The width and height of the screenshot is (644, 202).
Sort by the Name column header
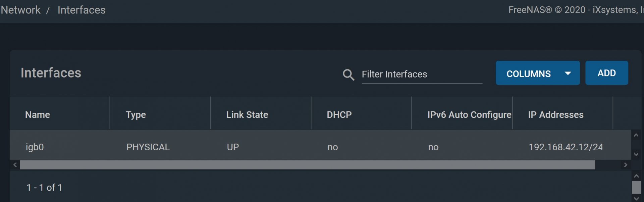[38, 115]
